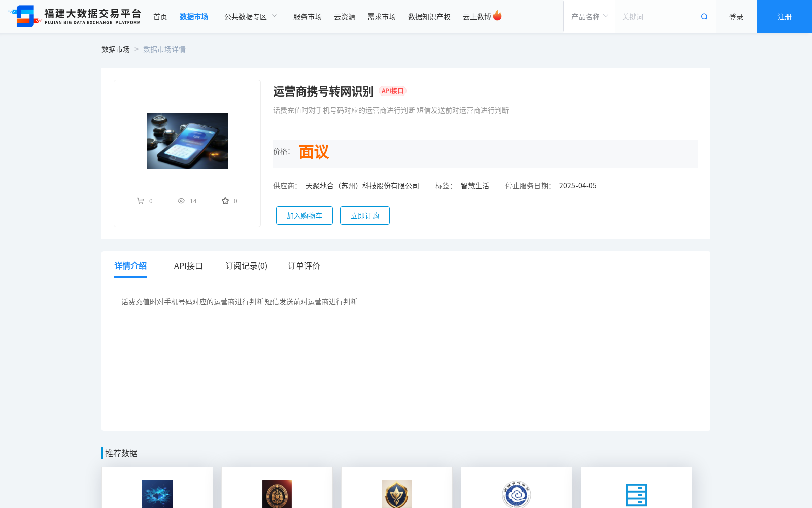
Task: Open 服务市场 navigation item
Action: click(308, 17)
